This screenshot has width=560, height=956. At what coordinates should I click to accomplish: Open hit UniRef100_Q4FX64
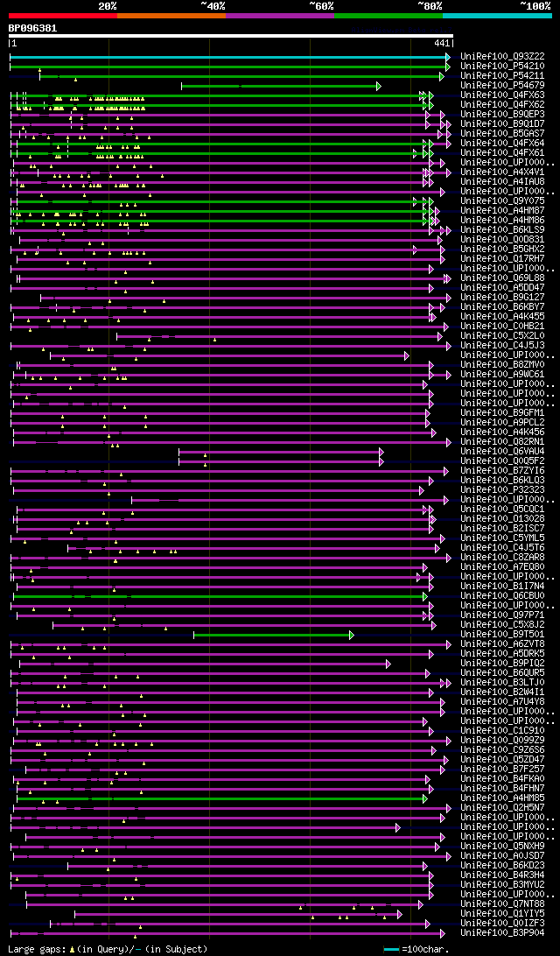[503, 143]
